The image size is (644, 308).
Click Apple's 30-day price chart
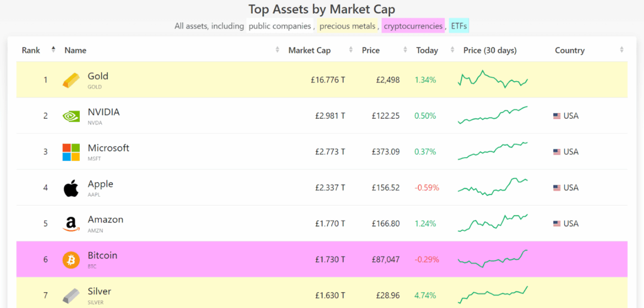pos(492,187)
